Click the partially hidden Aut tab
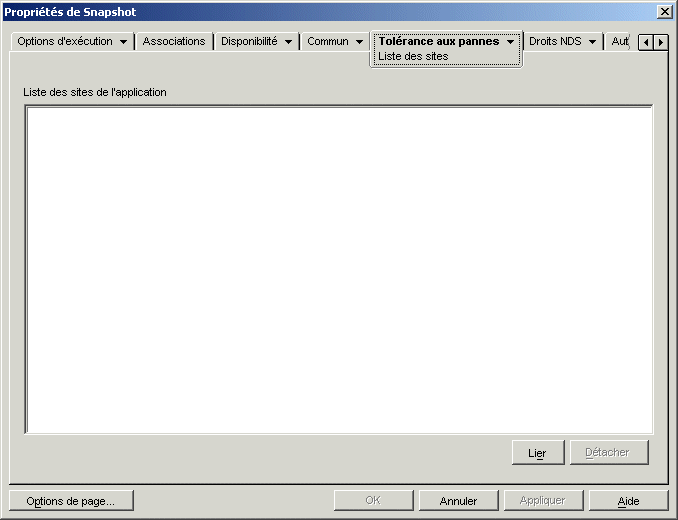678x520 pixels. (620, 41)
